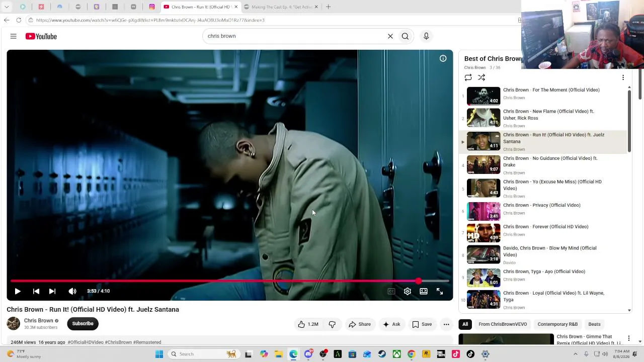Click the red video progress bar
The height and width of the screenshot is (362, 644).
229,281
